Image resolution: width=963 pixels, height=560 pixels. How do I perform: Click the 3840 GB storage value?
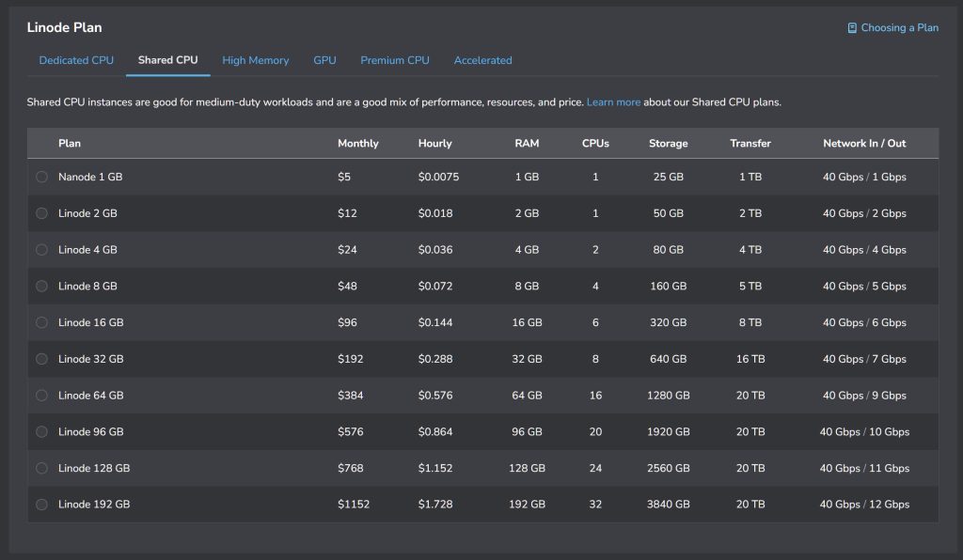(669, 505)
